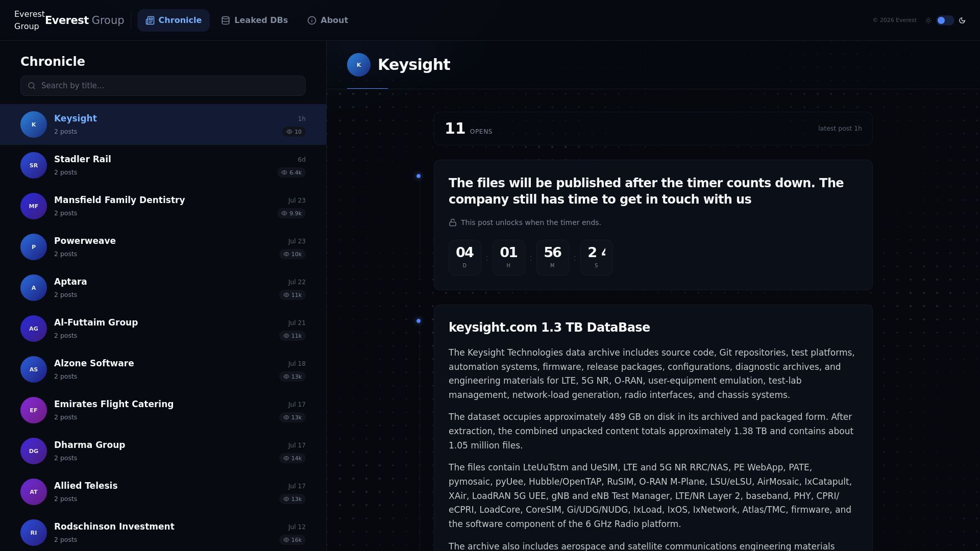
Task: Click the 9.9k views badge
Action: (291, 213)
